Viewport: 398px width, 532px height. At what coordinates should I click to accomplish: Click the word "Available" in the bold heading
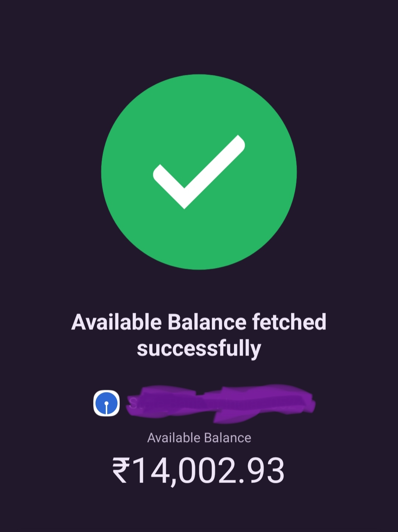coord(116,322)
